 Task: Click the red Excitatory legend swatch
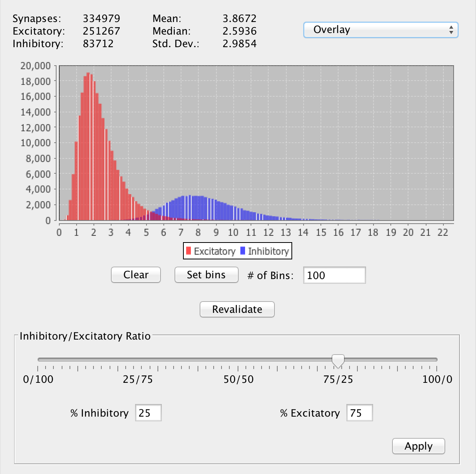point(189,251)
